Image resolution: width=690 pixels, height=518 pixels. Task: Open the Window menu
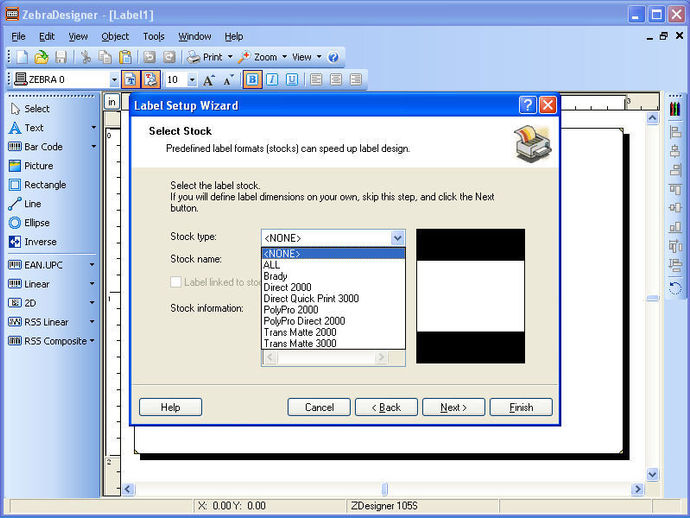pyautogui.click(x=195, y=37)
